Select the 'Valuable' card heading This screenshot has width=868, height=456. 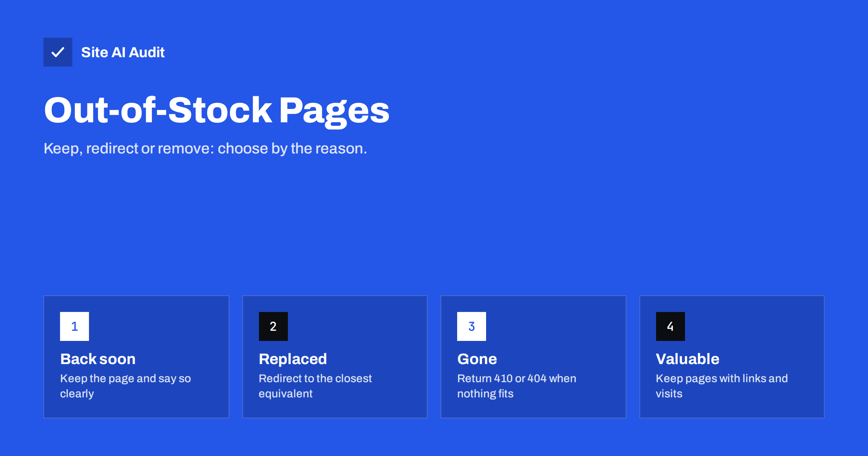(688, 359)
